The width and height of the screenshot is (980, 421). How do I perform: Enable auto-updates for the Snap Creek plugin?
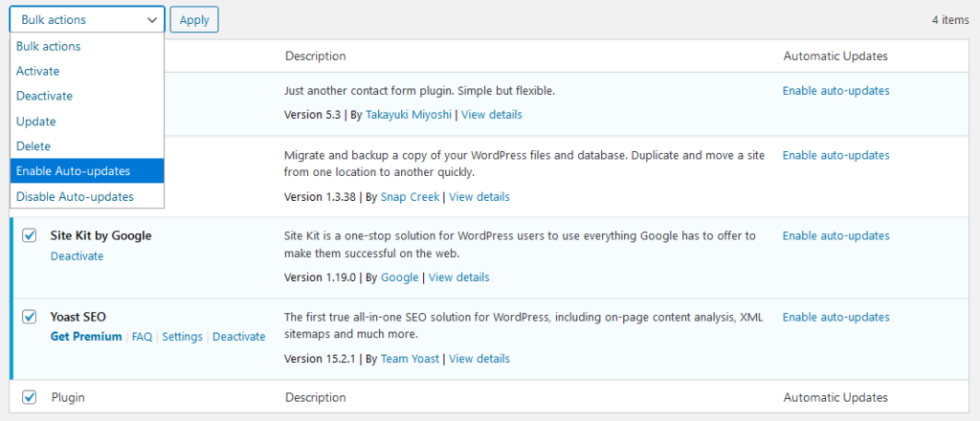coord(836,155)
